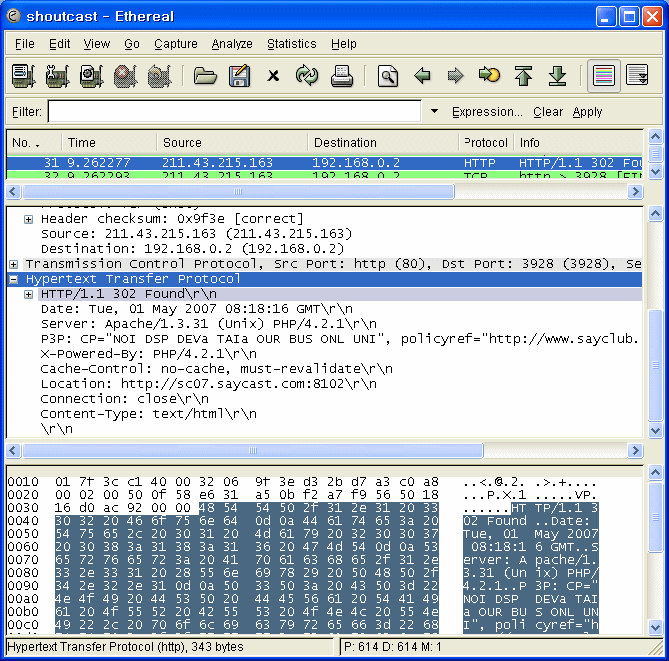Select Connection: close header line
The height and width of the screenshot is (661, 669).
click(125, 399)
